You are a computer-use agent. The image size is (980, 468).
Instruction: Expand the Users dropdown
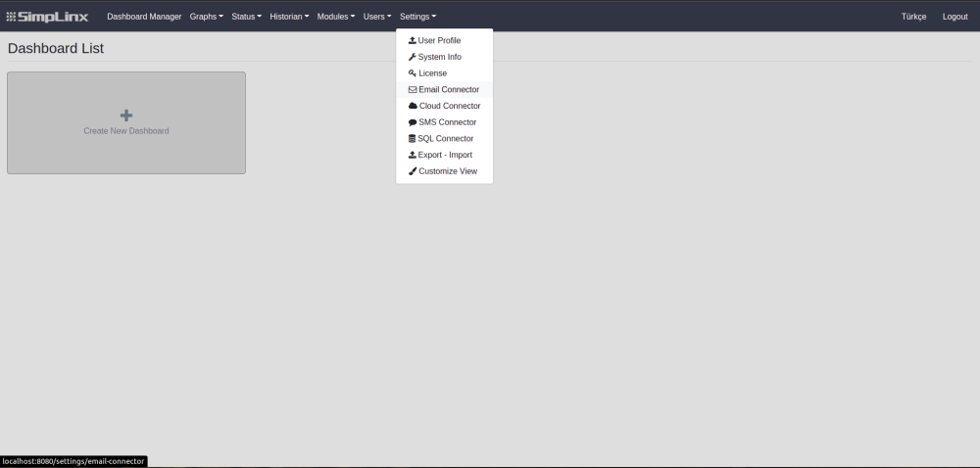[x=376, y=17]
